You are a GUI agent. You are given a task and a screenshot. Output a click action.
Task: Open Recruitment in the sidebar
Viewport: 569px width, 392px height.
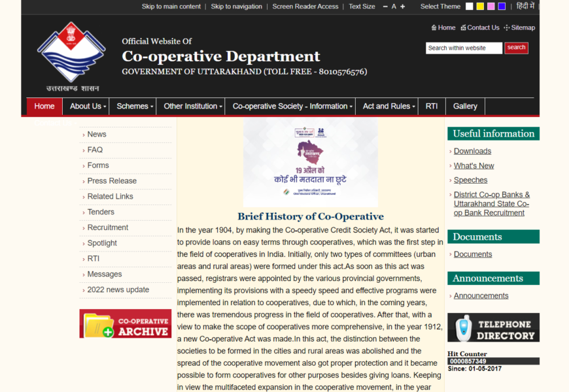(108, 228)
